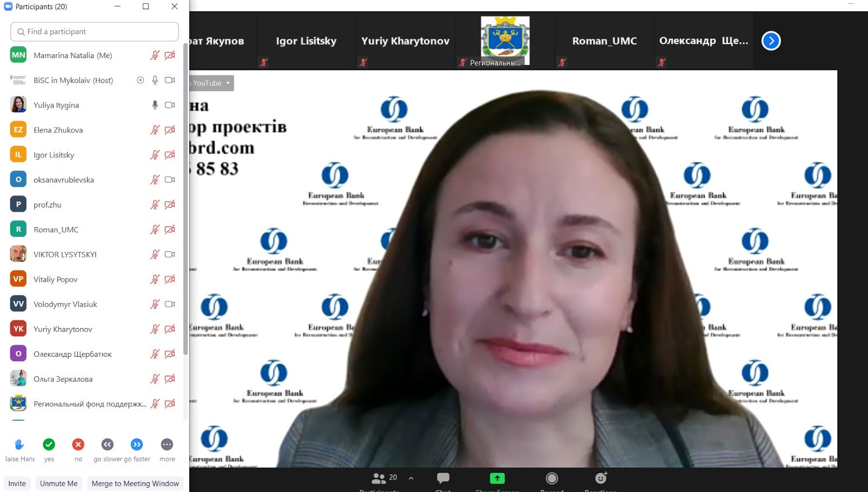
Task: Show next participants with blue arrow
Action: (771, 41)
